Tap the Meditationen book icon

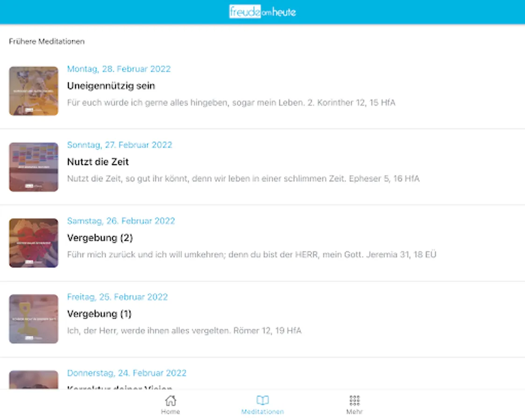[262, 400]
